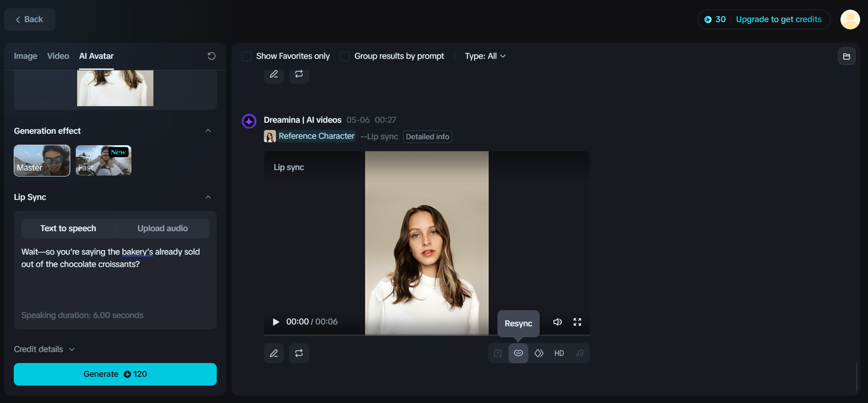868x403 pixels.
Task: Click the credits coin icon showing 30
Action: click(708, 19)
